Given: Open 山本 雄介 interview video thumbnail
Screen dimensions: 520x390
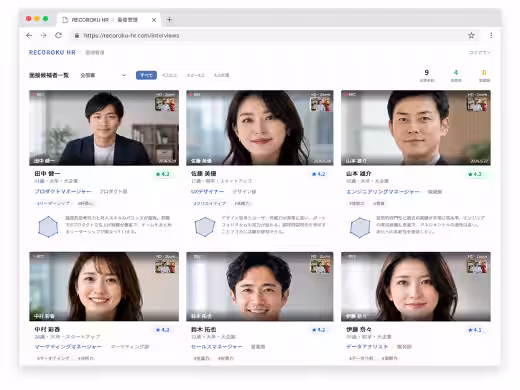Looking at the screenshot, I should [x=416, y=128].
